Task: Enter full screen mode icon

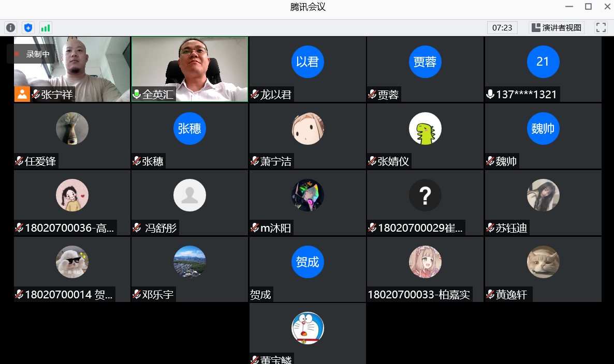Action: click(x=601, y=28)
